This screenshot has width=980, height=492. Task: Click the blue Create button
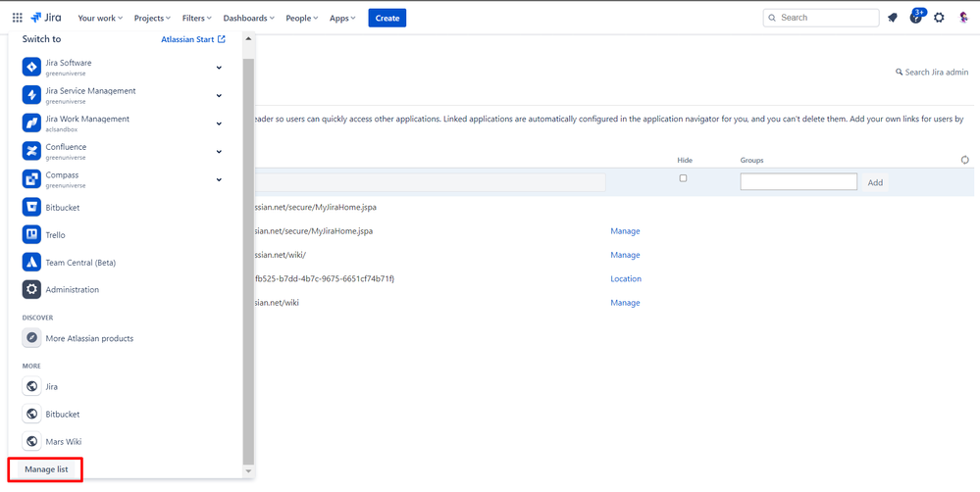387,18
